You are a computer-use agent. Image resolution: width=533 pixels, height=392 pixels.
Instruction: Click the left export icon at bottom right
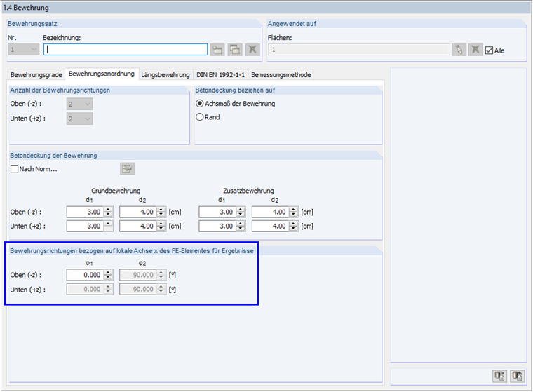pyautogui.click(x=499, y=376)
